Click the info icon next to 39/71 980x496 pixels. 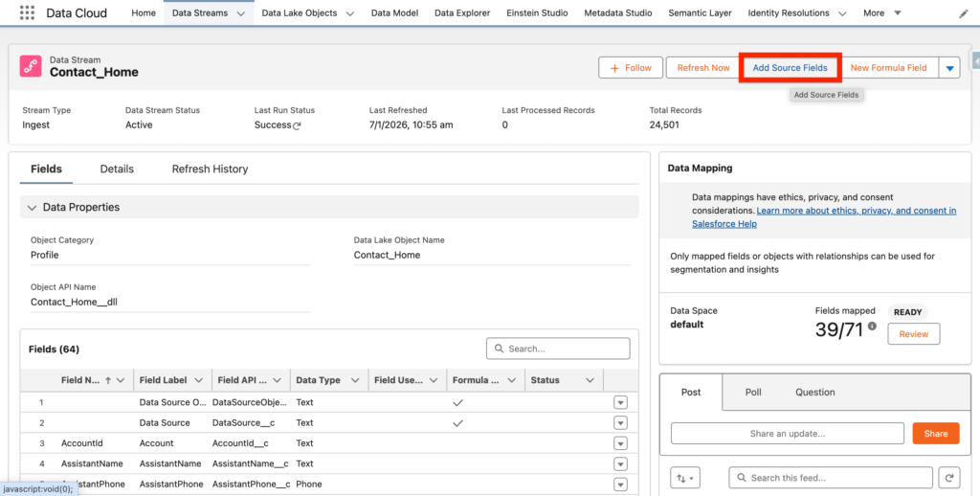[x=872, y=327]
